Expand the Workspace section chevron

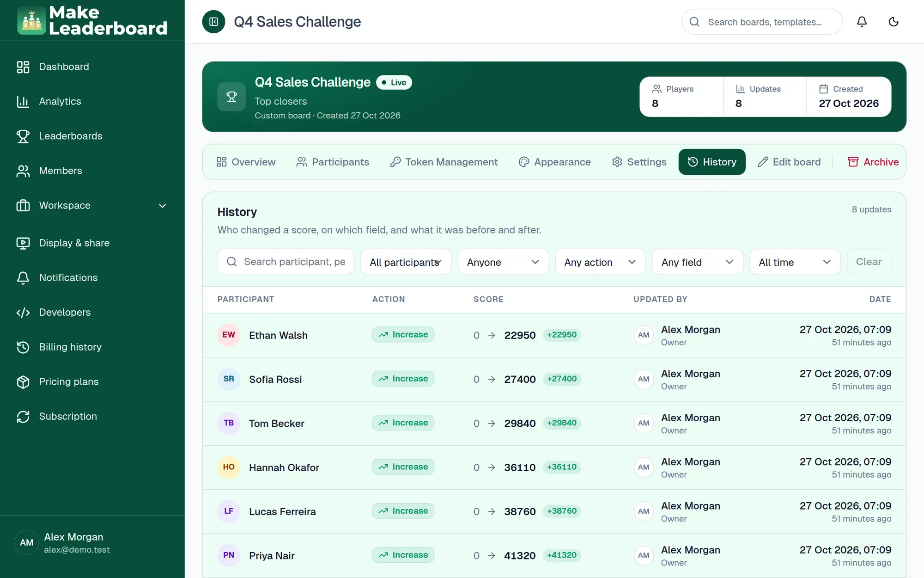(x=162, y=206)
